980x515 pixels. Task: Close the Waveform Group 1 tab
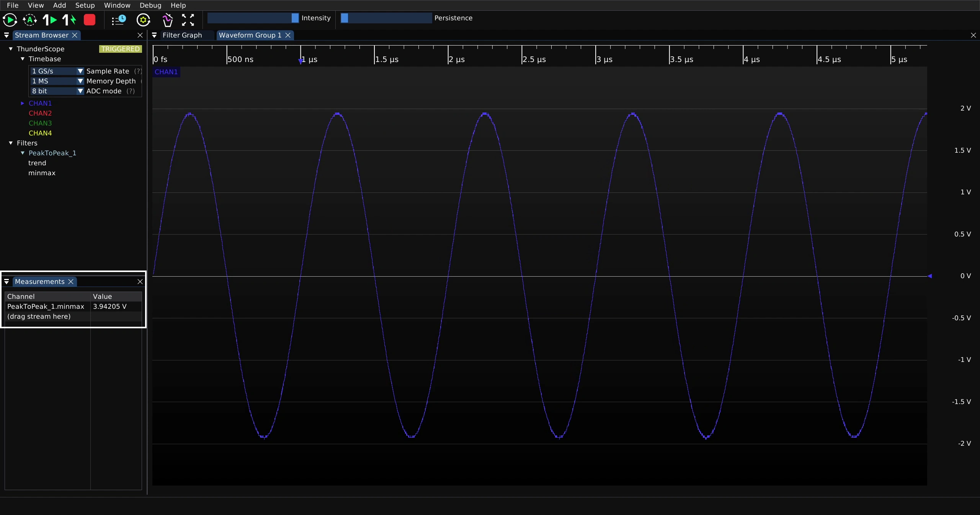[288, 35]
